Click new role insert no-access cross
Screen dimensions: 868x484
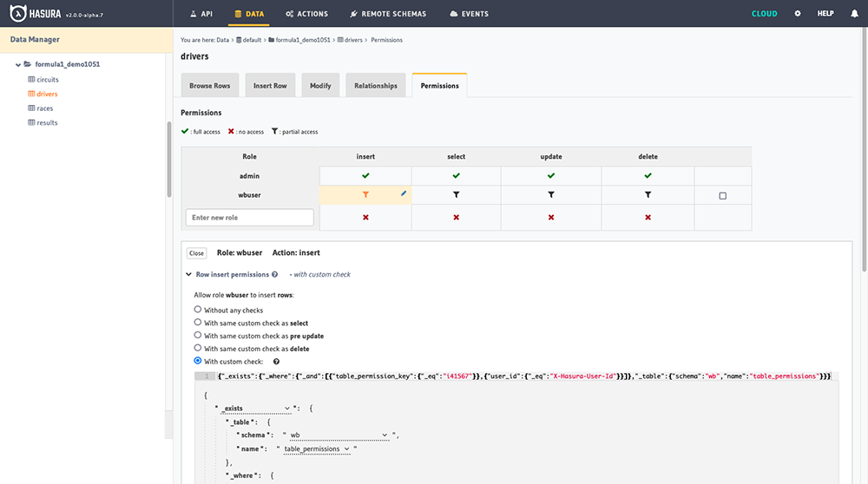pyautogui.click(x=365, y=218)
